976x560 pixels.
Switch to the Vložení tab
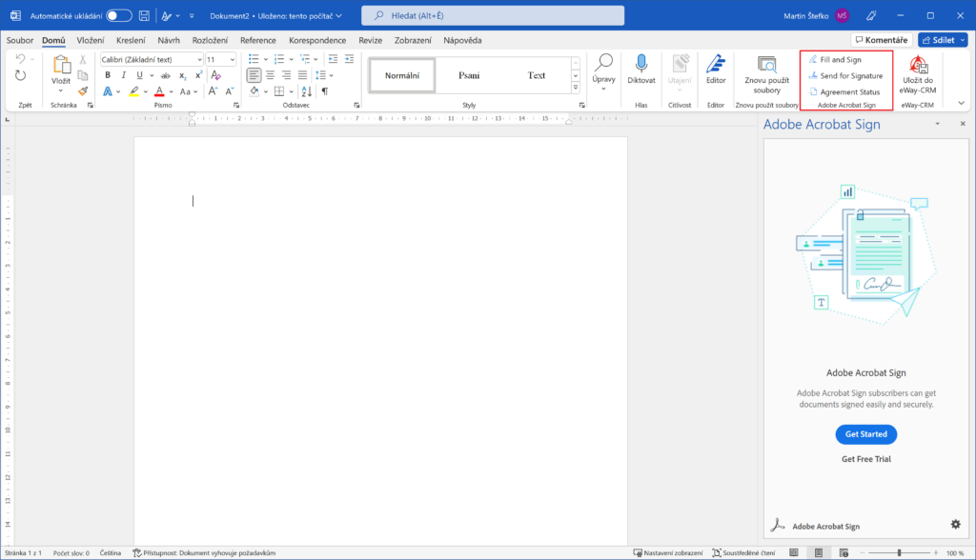pos(91,40)
